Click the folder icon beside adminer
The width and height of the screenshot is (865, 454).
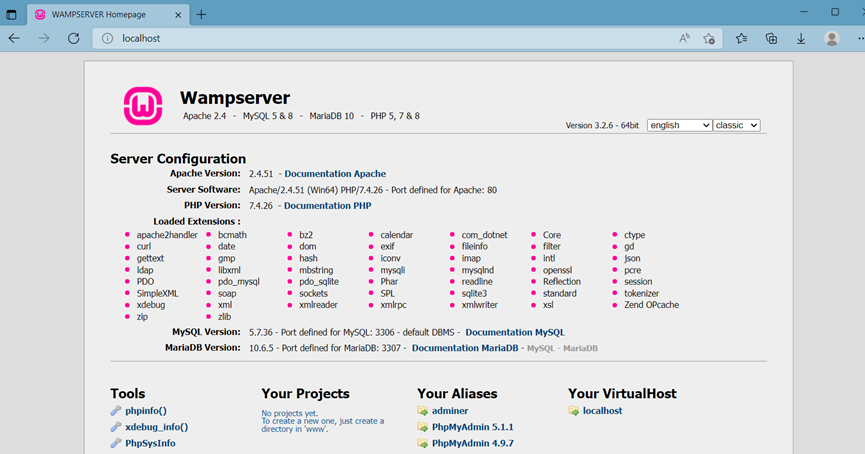(423, 411)
